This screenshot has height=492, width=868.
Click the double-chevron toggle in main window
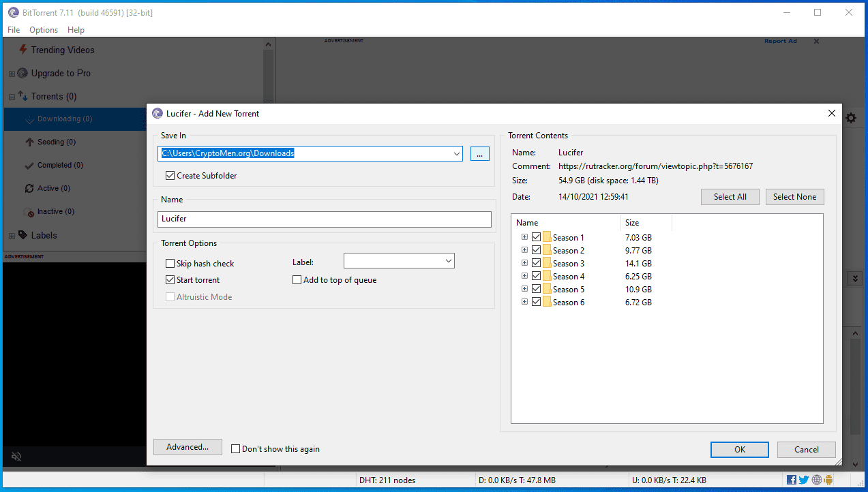(856, 278)
